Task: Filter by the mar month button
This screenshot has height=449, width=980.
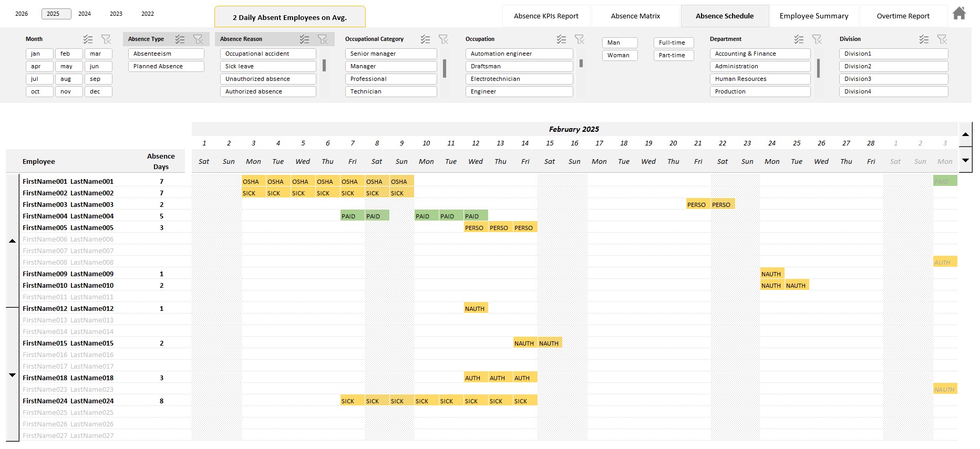Action: click(98, 54)
